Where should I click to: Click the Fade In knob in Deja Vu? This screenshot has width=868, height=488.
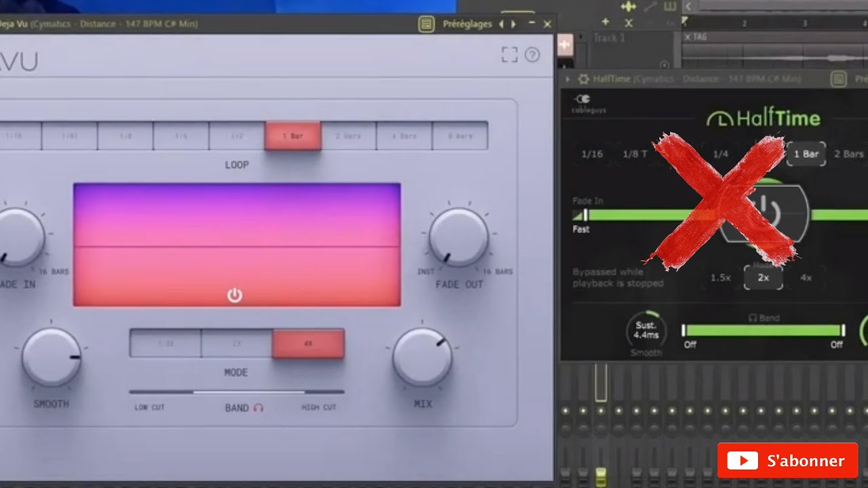point(16,237)
